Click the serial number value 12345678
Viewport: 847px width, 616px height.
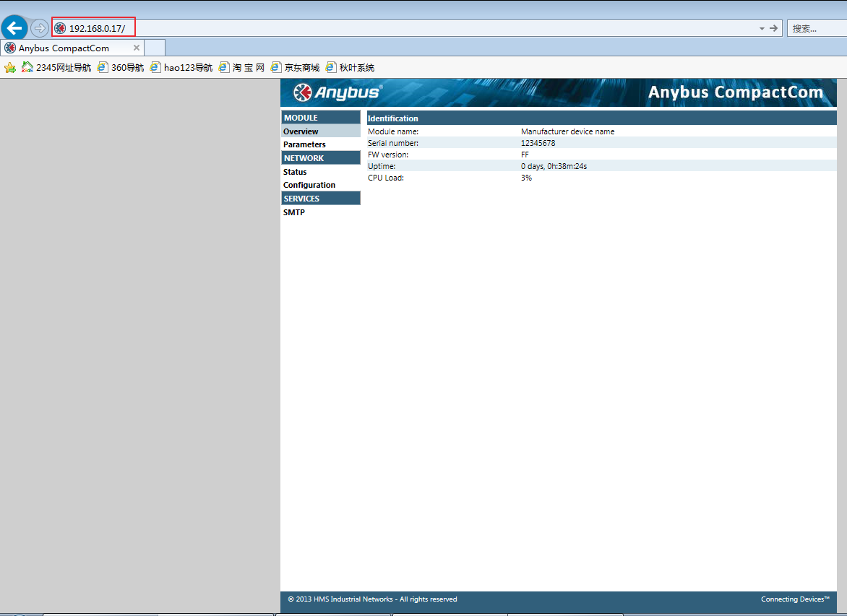tap(538, 143)
